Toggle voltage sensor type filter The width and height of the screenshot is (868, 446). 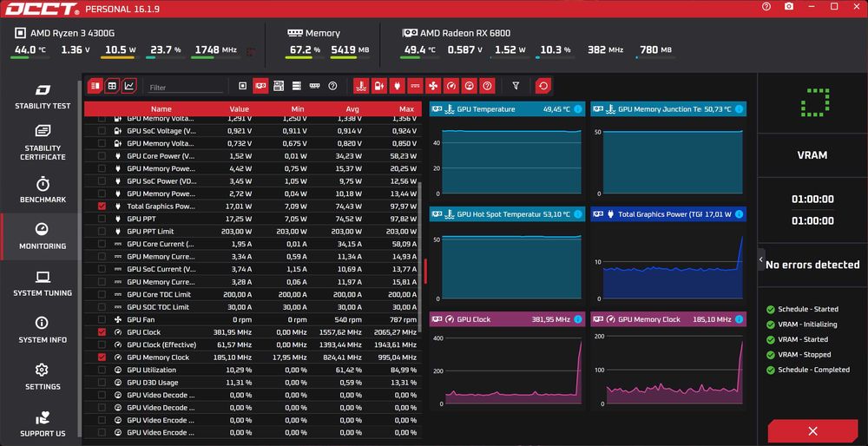coord(379,86)
